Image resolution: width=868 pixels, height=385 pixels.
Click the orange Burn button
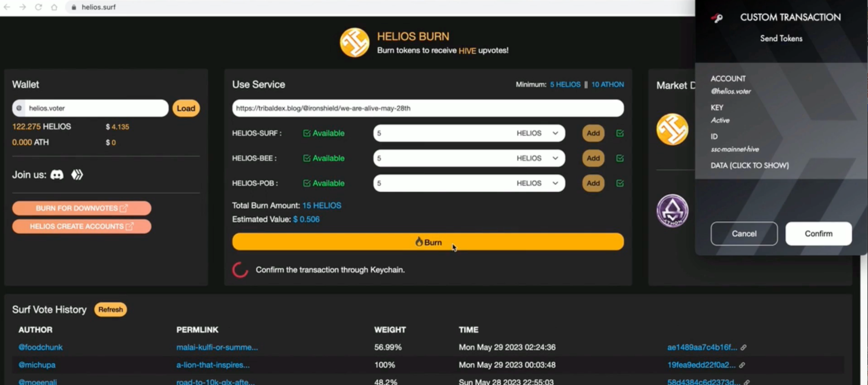pos(428,242)
